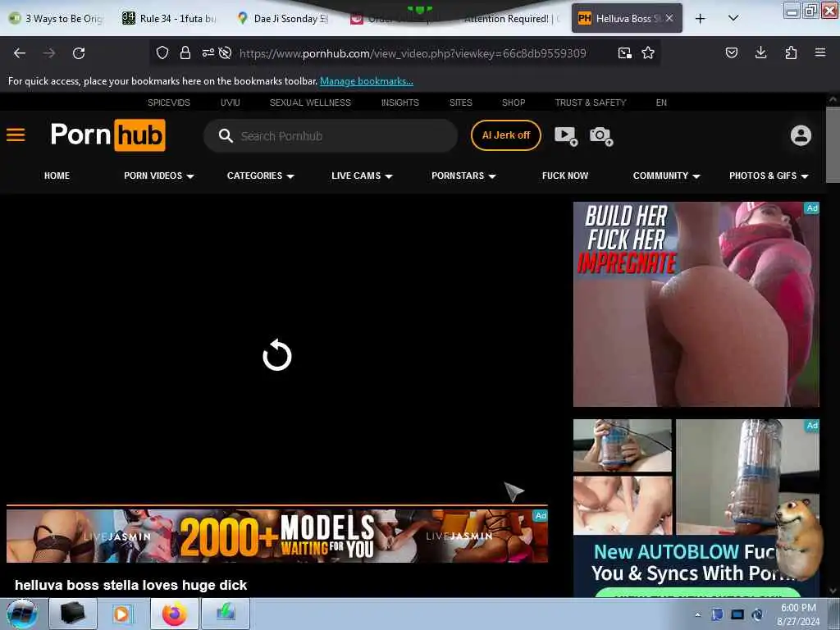Open the SPICEVIDS top link

[x=169, y=103]
